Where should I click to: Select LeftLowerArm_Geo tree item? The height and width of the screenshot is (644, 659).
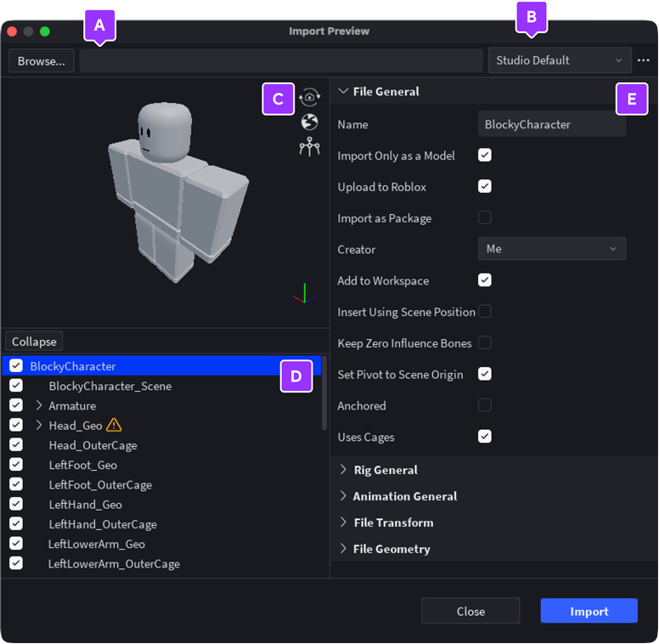(x=96, y=544)
